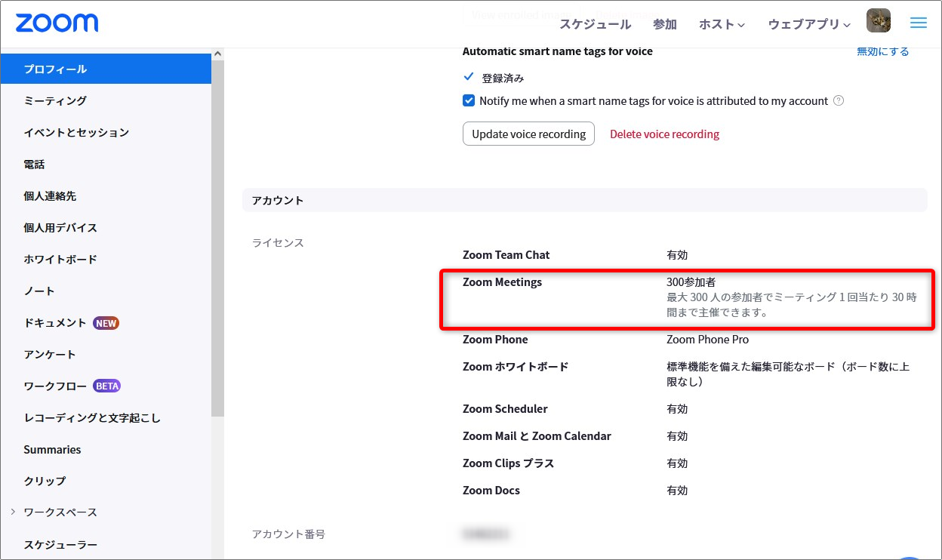942x560 pixels.
Task: Click the 300参加者 value
Action: 691,282
